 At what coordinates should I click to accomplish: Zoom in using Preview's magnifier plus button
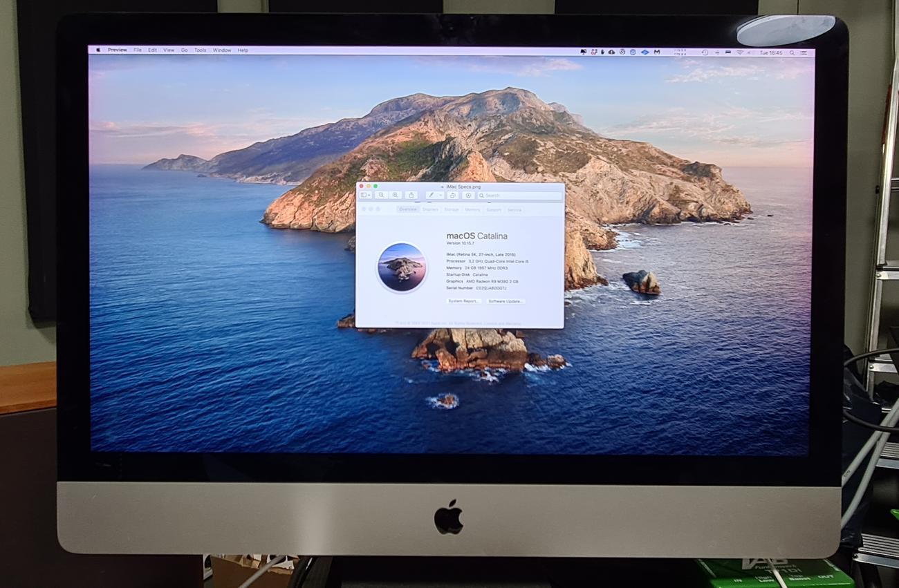tap(395, 196)
